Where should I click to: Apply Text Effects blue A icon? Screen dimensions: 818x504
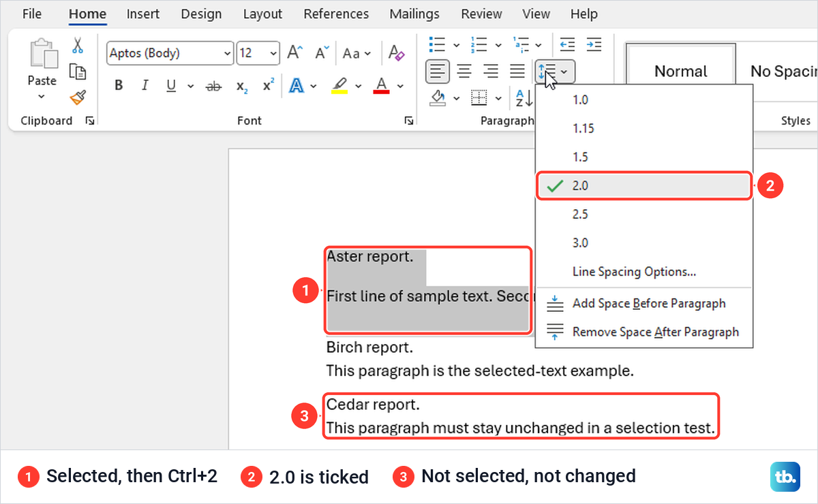pyautogui.click(x=297, y=86)
